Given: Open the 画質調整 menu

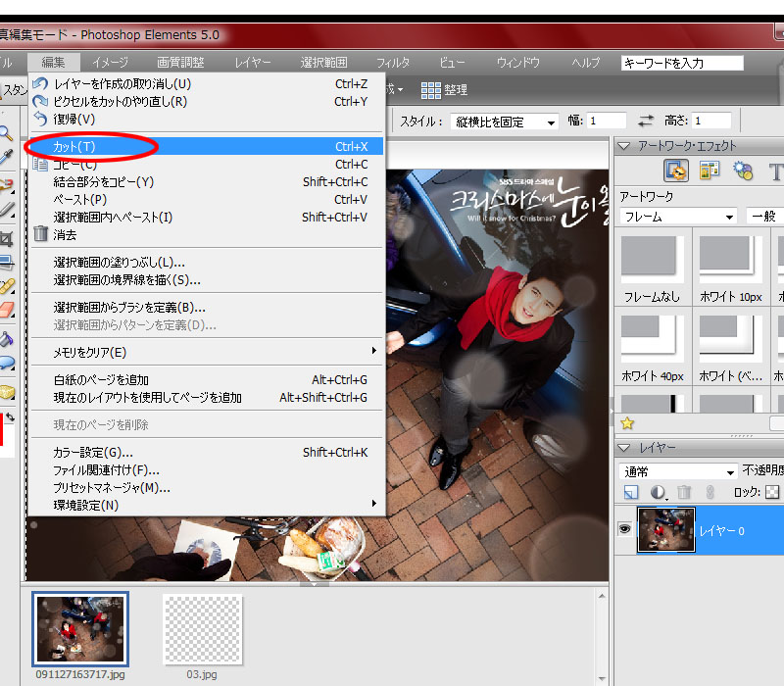Looking at the screenshot, I should 180,63.
